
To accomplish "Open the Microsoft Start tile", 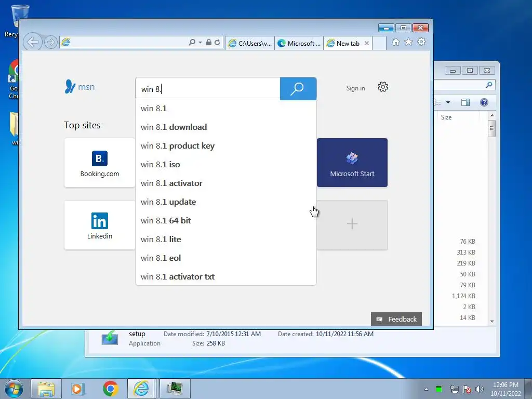I will click(x=352, y=163).
